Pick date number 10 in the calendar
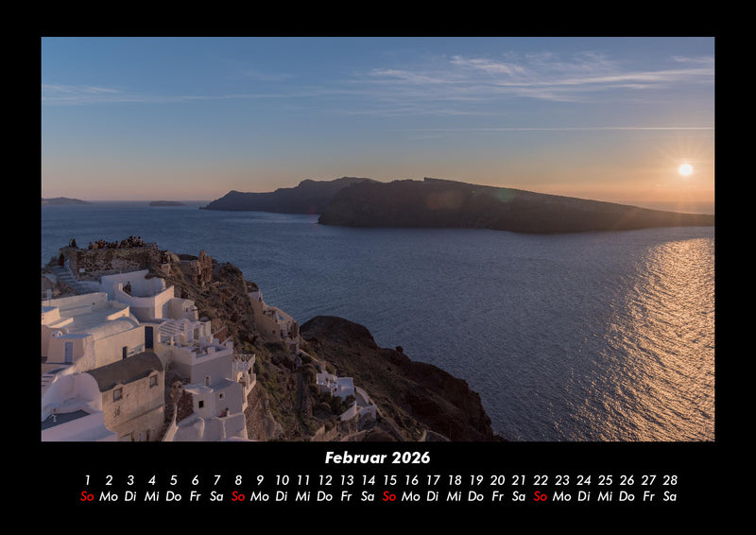This screenshot has height=535, width=756. tap(282, 480)
